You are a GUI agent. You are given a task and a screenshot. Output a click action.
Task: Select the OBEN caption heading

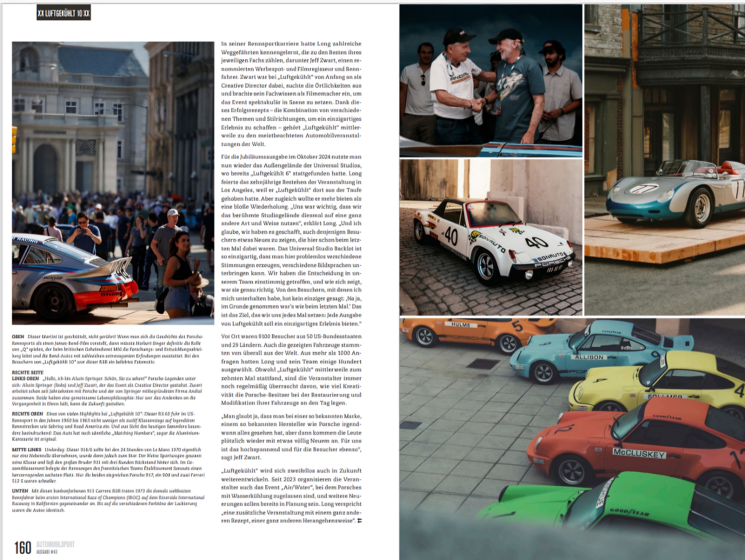(x=18, y=337)
